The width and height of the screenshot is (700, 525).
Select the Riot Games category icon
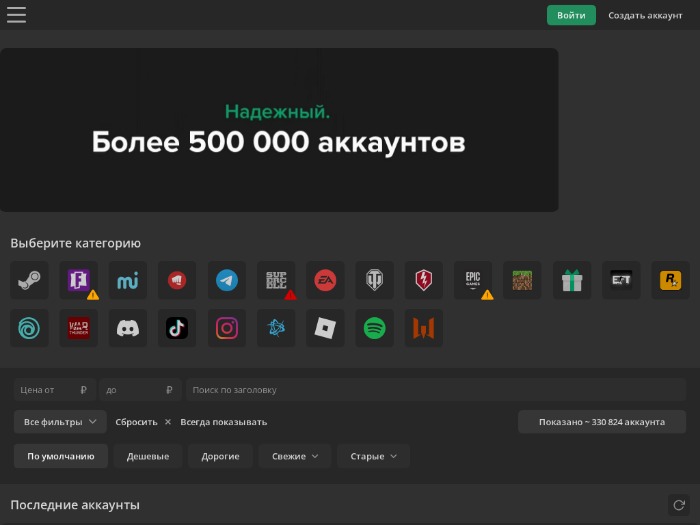[x=177, y=280]
